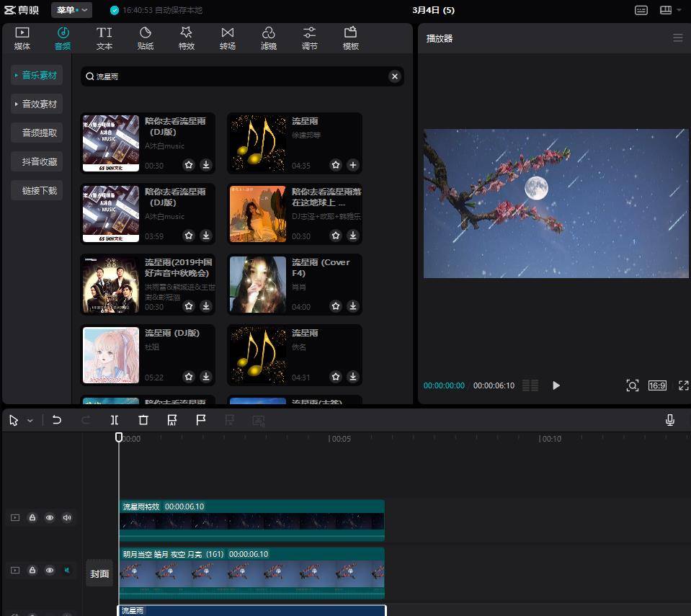
Task: Add a flag marker on the timeline
Action: click(201, 420)
